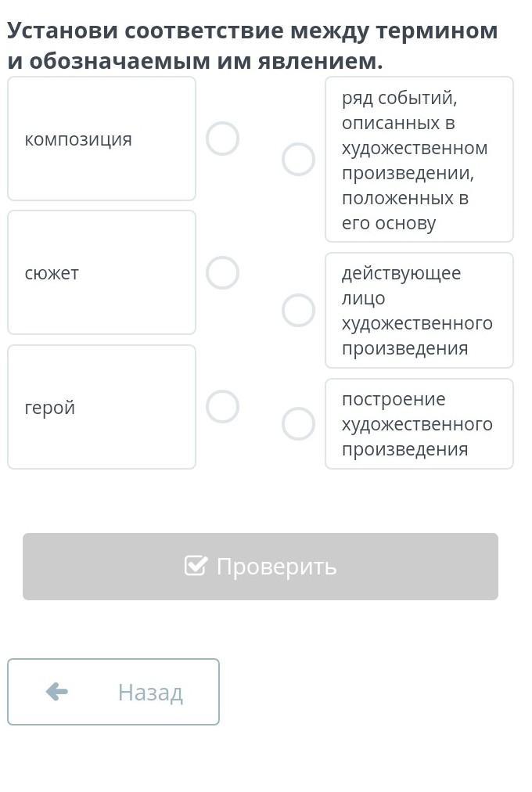Go back with the Назад button
532x792 pixels.
click(113, 692)
